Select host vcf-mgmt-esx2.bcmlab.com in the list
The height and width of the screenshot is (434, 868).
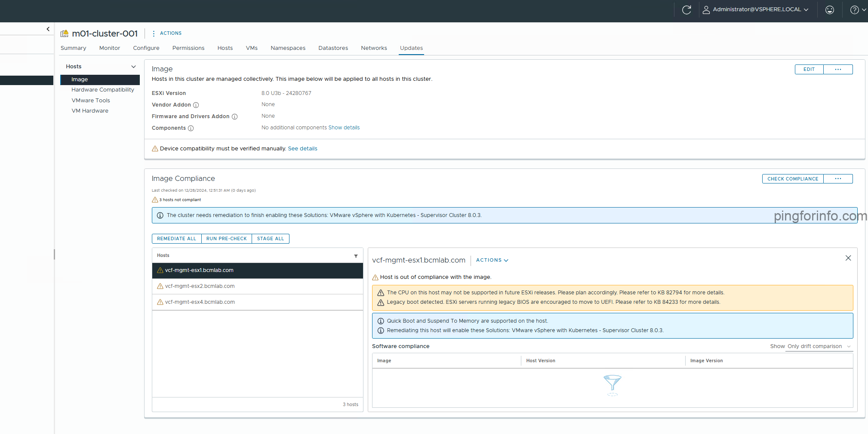200,286
